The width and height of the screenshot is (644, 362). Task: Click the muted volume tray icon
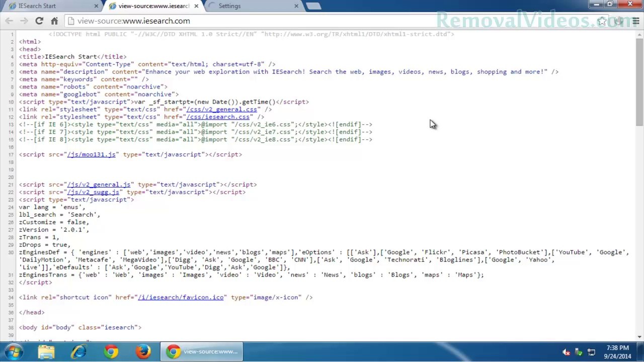click(x=566, y=352)
